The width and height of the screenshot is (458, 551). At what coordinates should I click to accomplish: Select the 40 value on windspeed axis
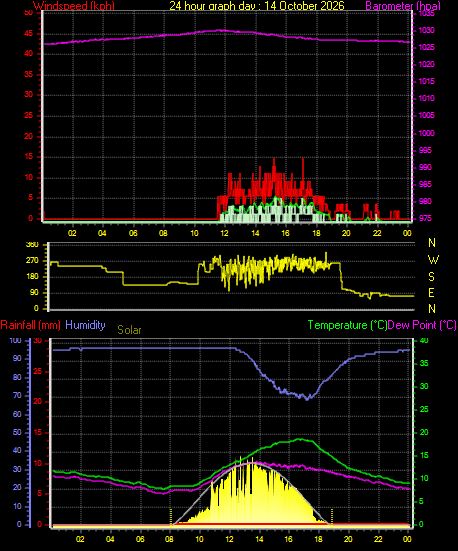[28, 53]
